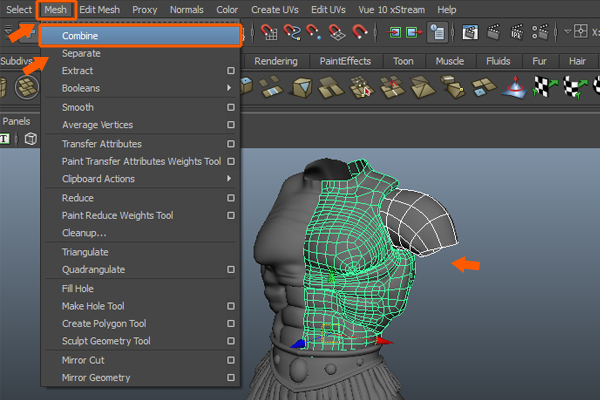Toggle the construction history icon
The width and height of the screenshot is (600, 400).
[x=437, y=32]
